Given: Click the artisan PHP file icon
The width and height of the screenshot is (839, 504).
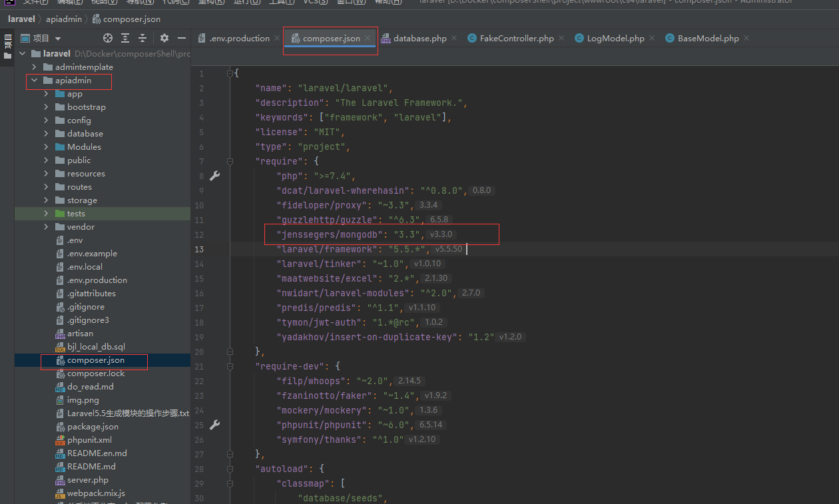Looking at the screenshot, I should tap(60, 334).
